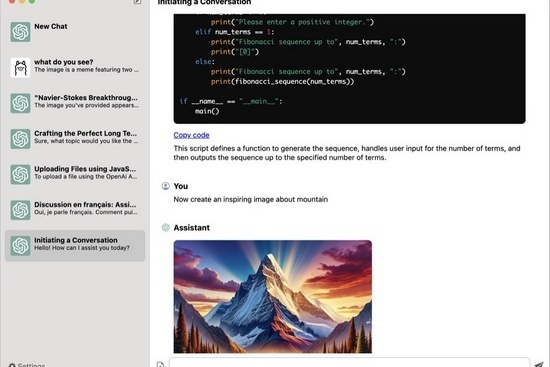This screenshot has height=367, width=550.
Task: Open Settings at the sidebar bottom
Action: point(27,365)
